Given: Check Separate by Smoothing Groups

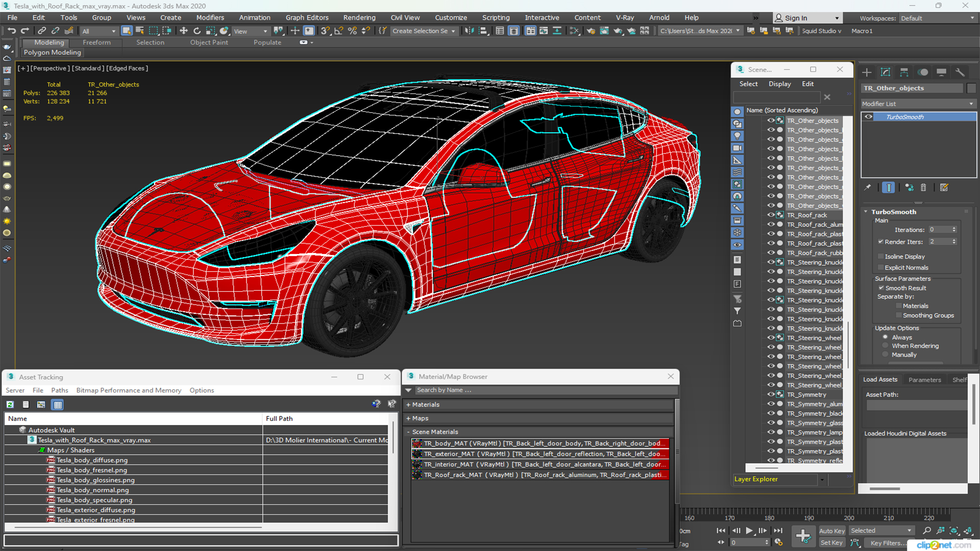Looking at the screenshot, I should [899, 316].
